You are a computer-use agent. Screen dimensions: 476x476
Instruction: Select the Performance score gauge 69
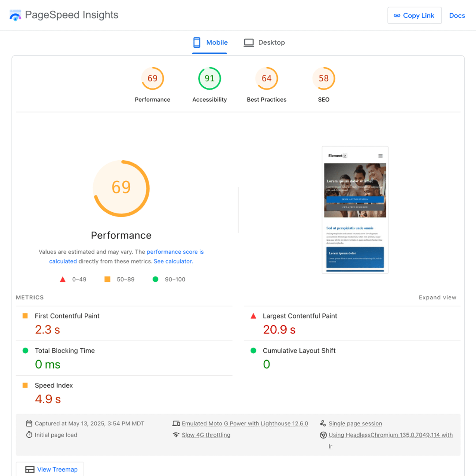coord(152,78)
